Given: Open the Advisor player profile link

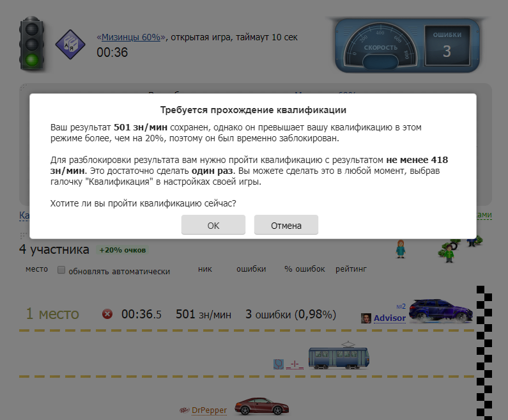Looking at the screenshot, I should 389,318.
